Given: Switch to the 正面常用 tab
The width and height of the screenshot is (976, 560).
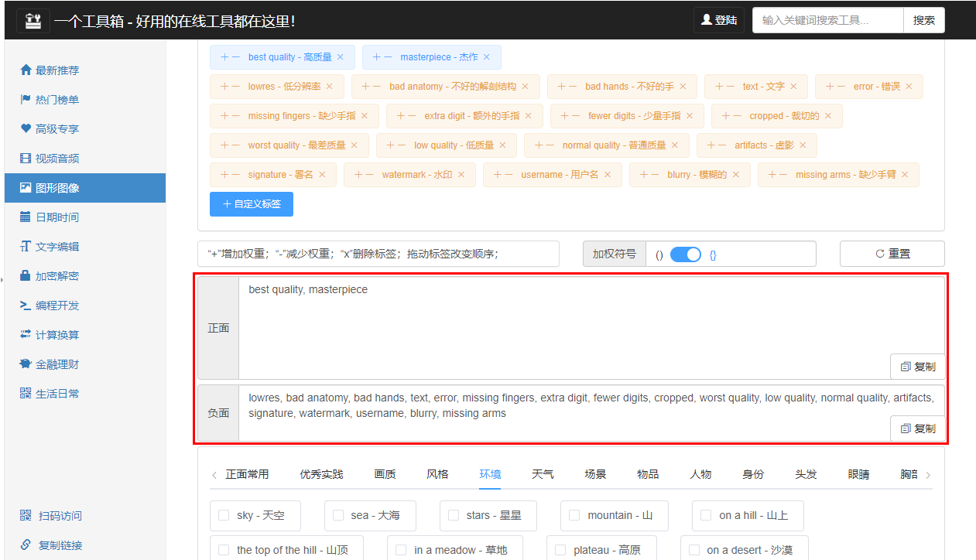Looking at the screenshot, I should [248, 474].
